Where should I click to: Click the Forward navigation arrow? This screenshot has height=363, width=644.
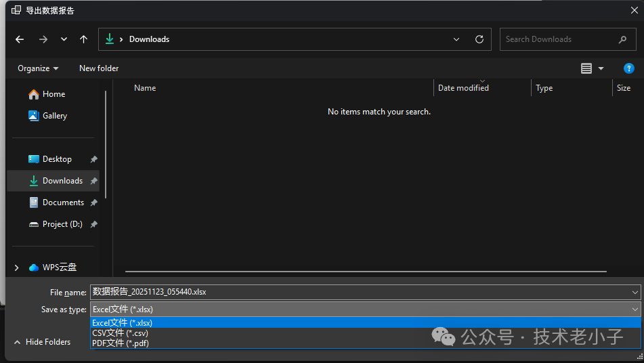[x=43, y=39]
